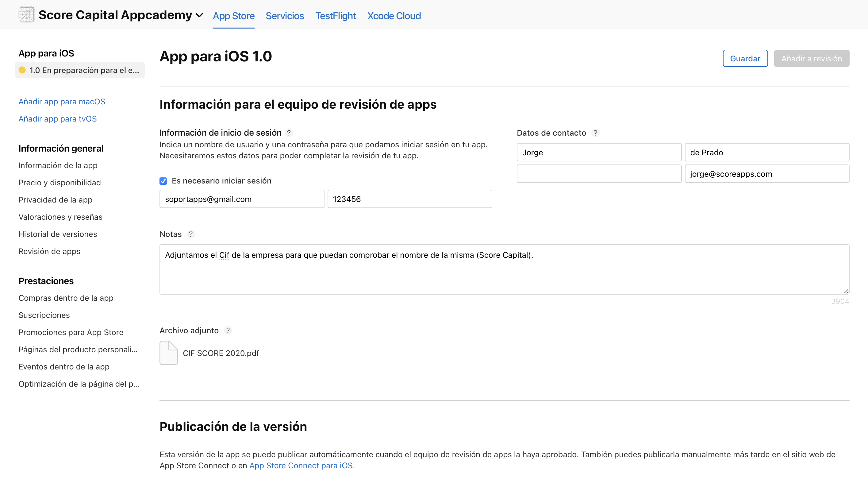This screenshot has width=868, height=483.
Task: Click the help icon next to Información de inicio de sesión
Action: coord(289,133)
